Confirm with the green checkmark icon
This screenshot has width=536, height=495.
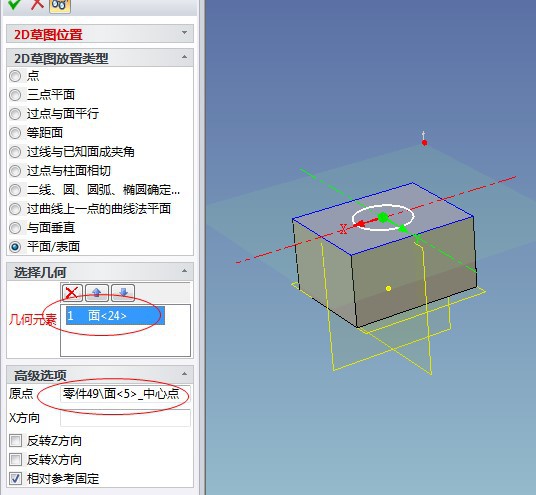[14, 4]
